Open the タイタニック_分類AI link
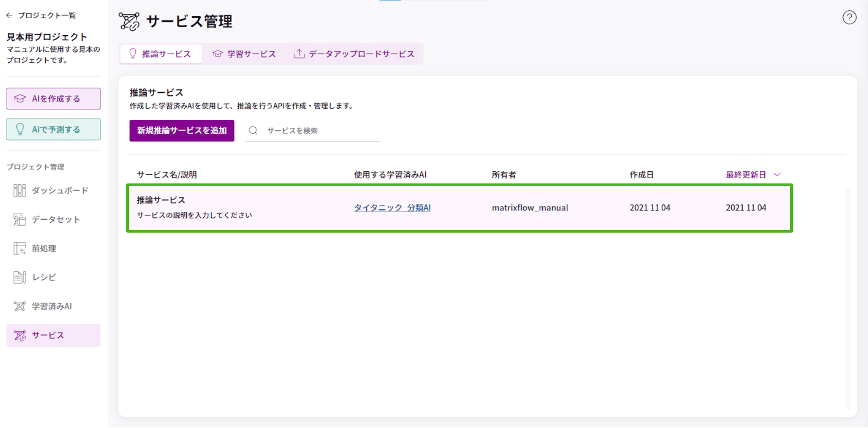Image resolution: width=868 pixels, height=428 pixels. point(392,207)
